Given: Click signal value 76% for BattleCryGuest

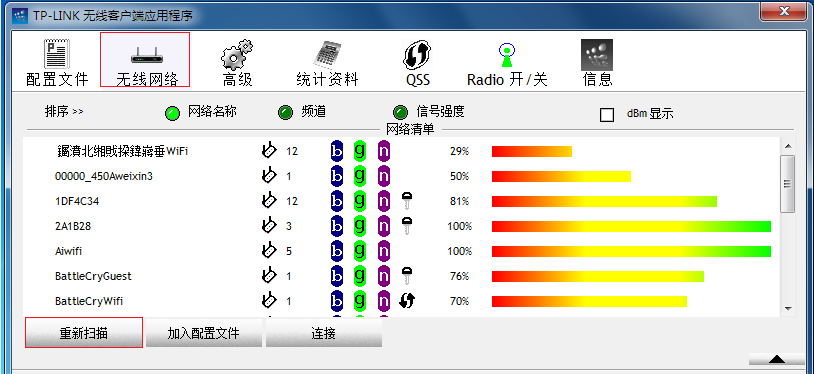Looking at the screenshot, I should click(459, 276).
